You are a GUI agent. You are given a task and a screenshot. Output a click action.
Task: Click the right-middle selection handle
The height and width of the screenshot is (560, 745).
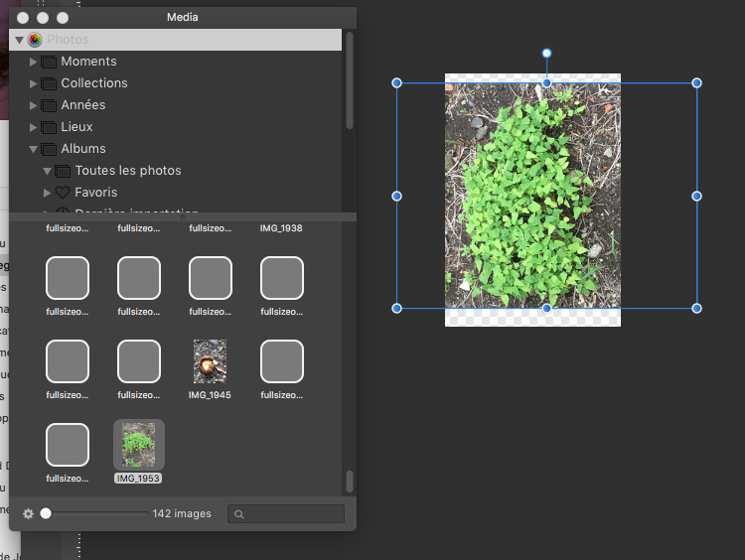[696, 197]
